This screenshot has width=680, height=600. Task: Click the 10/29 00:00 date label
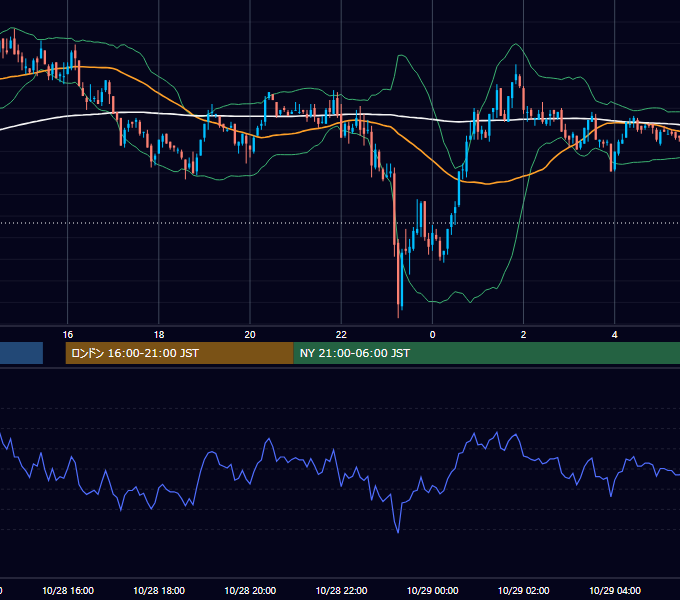pyautogui.click(x=432, y=590)
